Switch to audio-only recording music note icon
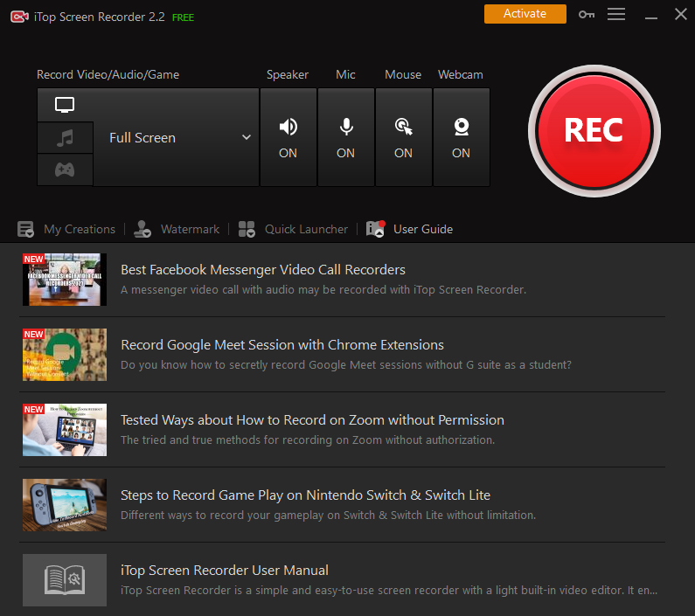This screenshot has height=616, width=695. point(65,138)
